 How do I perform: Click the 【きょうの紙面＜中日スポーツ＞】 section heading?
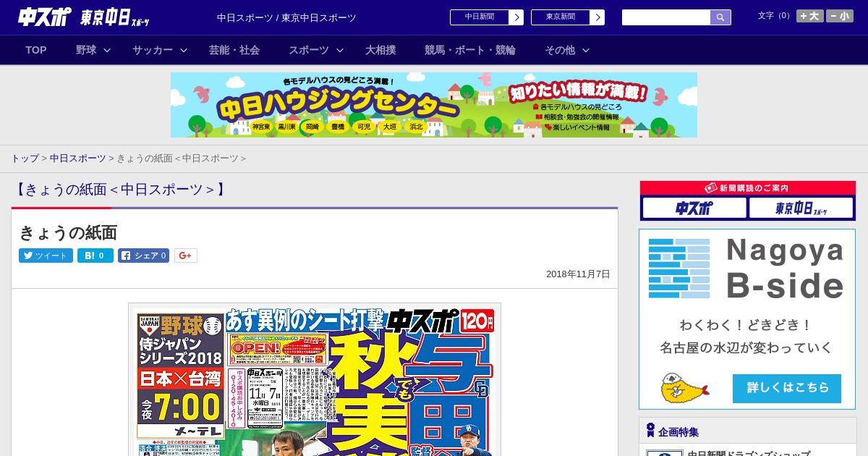coord(119,190)
